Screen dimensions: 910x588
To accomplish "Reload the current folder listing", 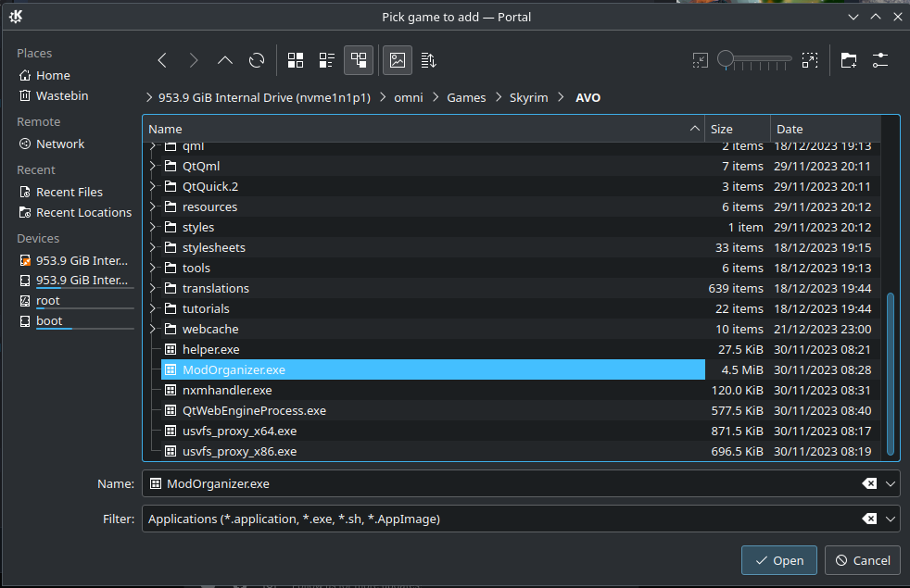I will point(257,60).
